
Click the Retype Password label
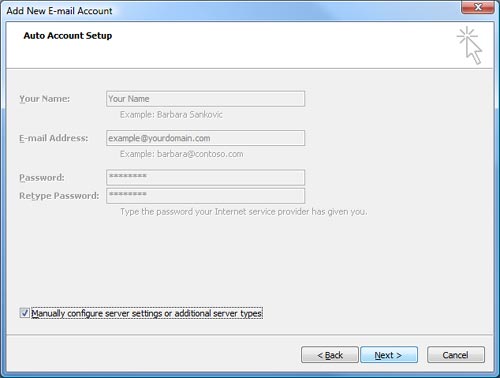click(59, 196)
